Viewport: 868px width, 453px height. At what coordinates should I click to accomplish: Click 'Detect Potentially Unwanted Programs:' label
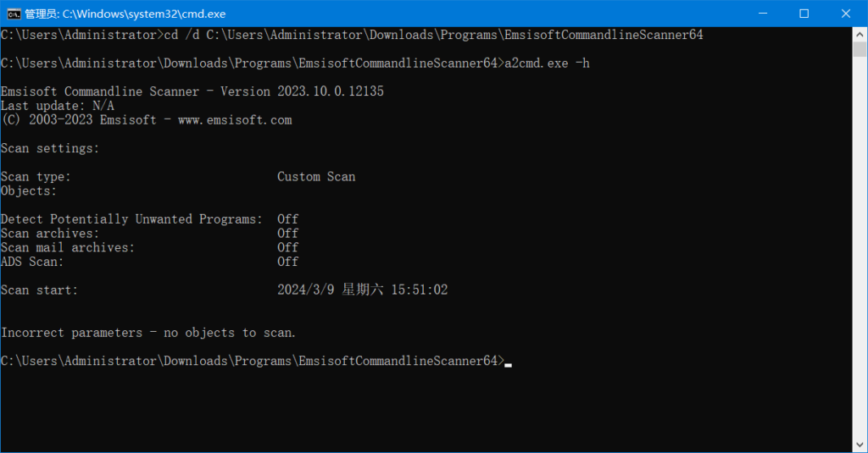click(131, 219)
